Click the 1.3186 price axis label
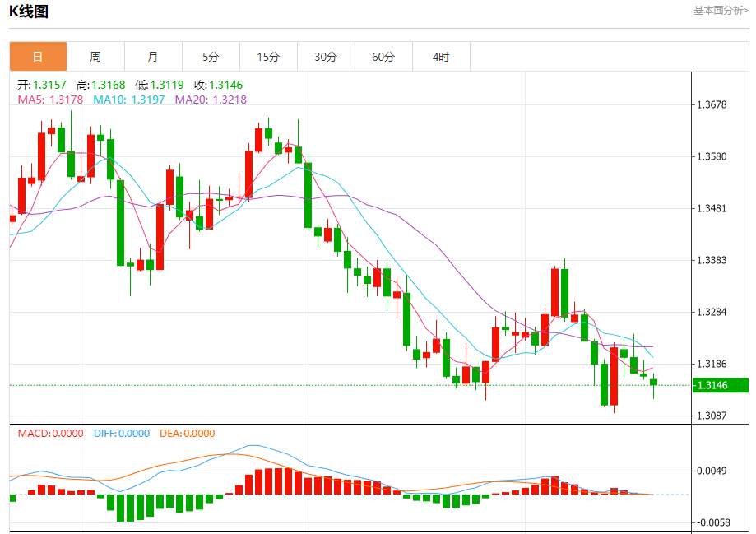This screenshot has height=534, width=756. click(712, 365)
